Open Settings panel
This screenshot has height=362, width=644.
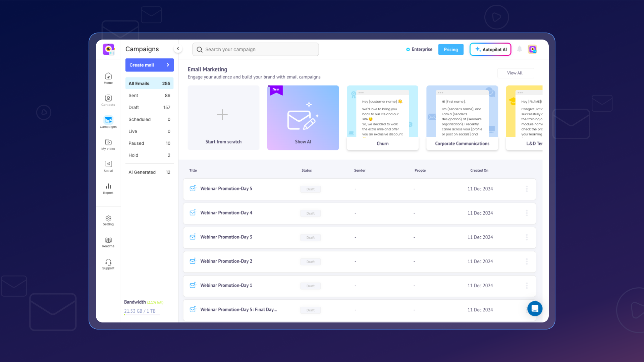pos(108,220)
